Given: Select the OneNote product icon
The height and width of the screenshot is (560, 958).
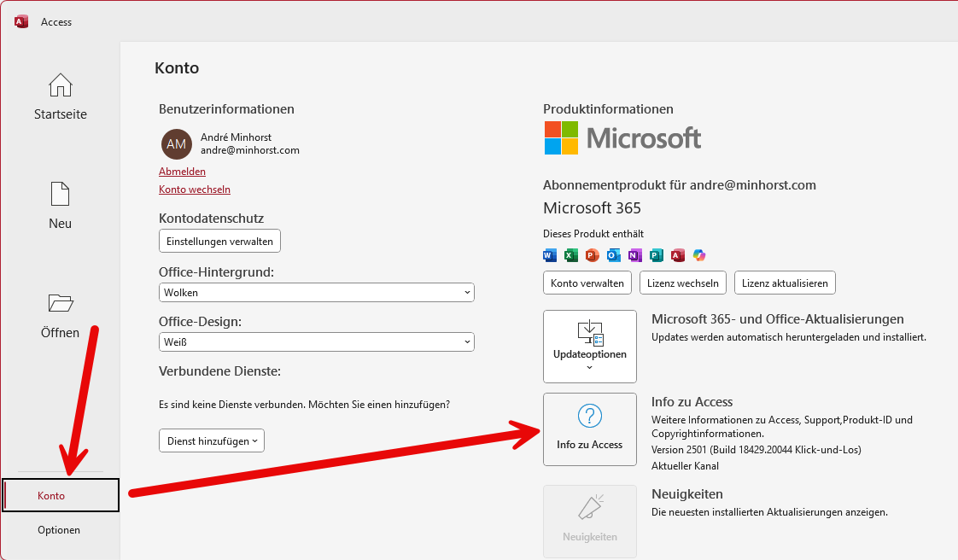Looking at the screenshot, I should pyautogui.click(x=635, y=254).
